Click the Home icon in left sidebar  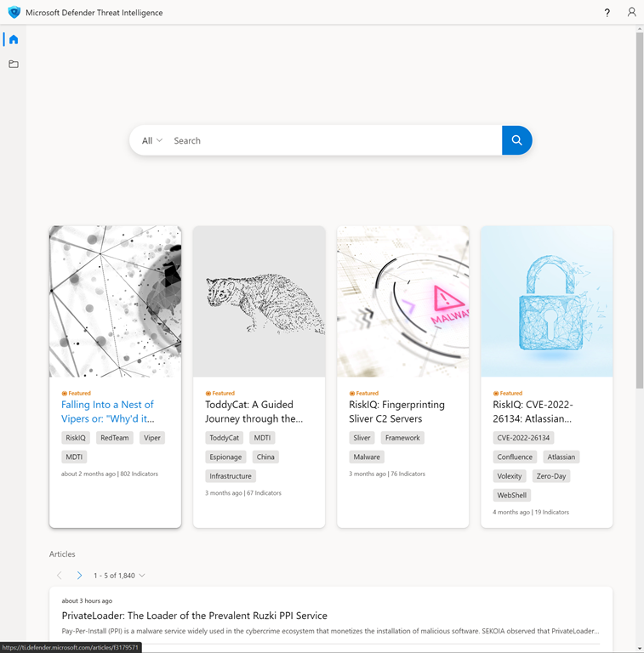[14, 40]
